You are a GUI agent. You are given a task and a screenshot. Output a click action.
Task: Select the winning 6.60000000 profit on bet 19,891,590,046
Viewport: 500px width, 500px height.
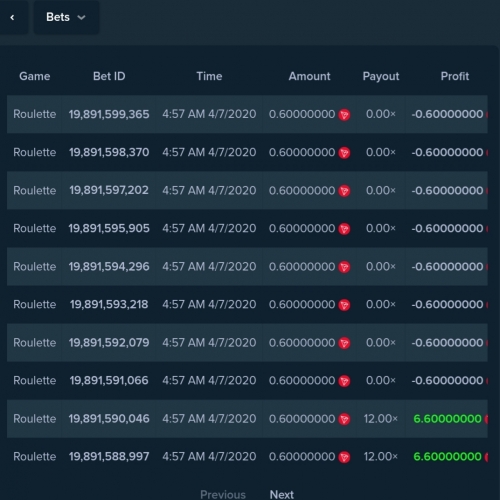447,419
